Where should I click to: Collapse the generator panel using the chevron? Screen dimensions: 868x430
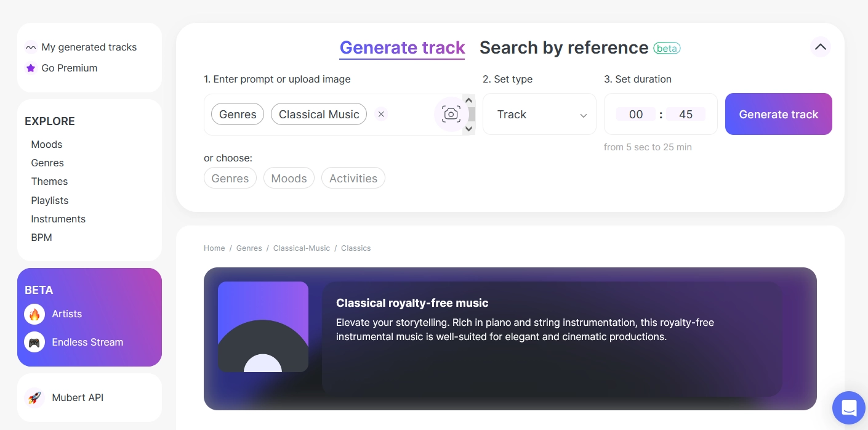(x=820, y=47)
